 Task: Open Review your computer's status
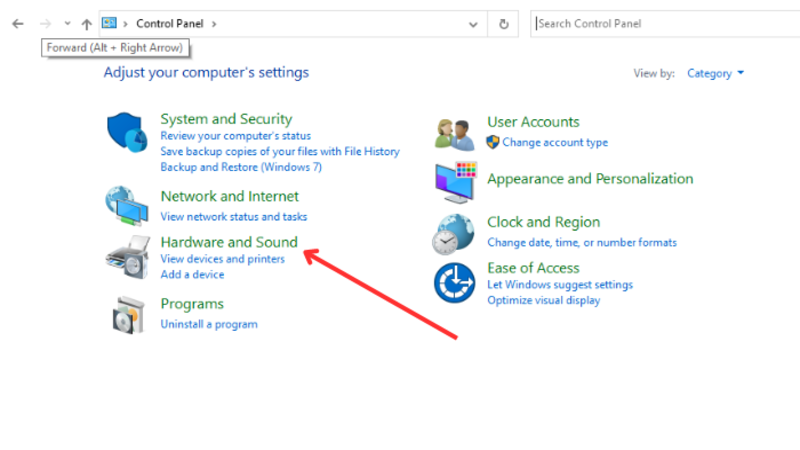tap(235, 136)
